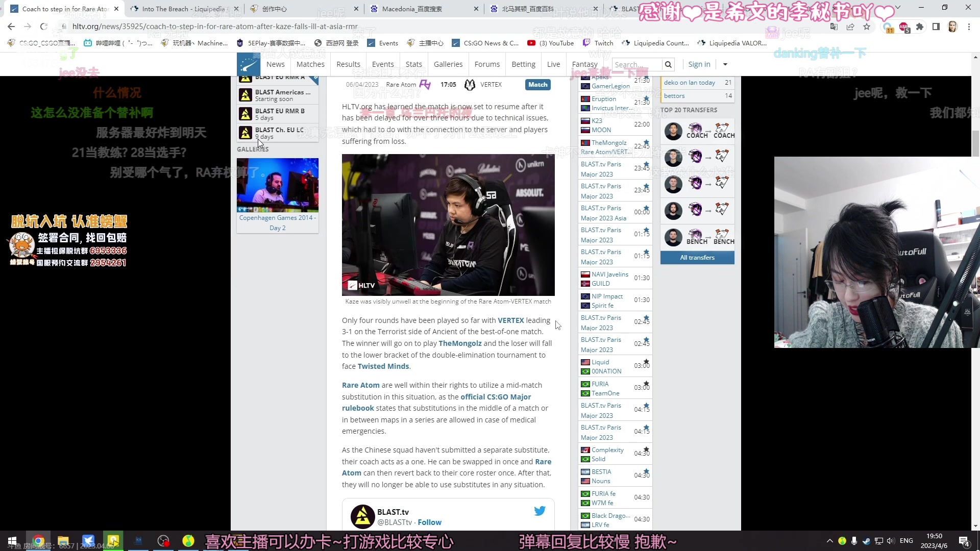Open BLAST Americas event Starting soon
Viewport: 980px width, 551px height.
click(278, 95)
